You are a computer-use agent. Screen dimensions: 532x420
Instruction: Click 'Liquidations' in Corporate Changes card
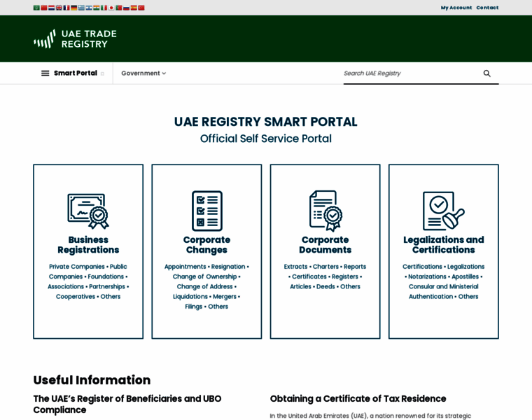click(x=190, y=297)
